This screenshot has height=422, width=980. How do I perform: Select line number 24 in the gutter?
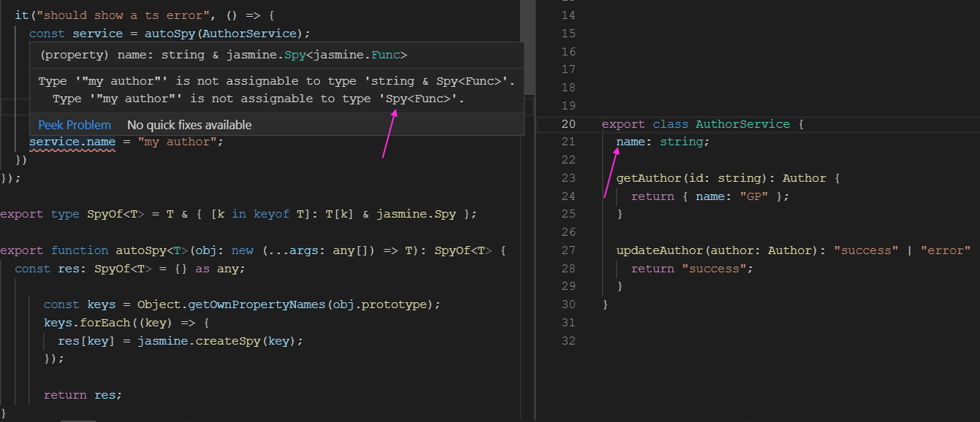pos(569,196)
